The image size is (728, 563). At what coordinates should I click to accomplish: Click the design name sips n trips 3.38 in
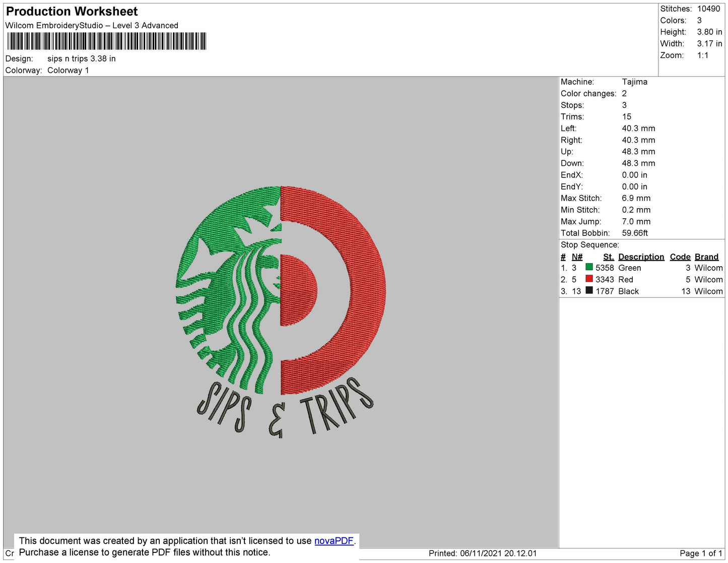point(82,58)
